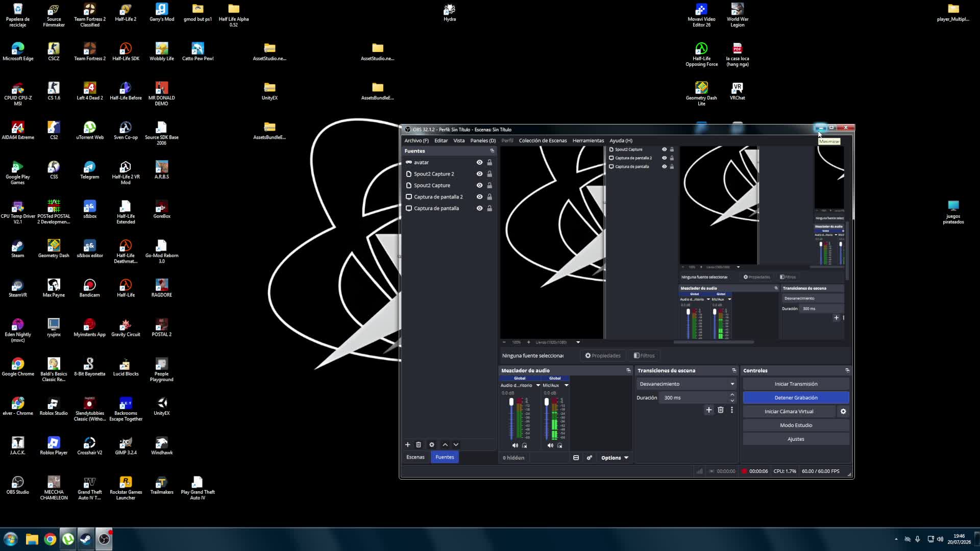
Task: Open the audio mixer advanced properties gears icon
Action: coord(590,458)
